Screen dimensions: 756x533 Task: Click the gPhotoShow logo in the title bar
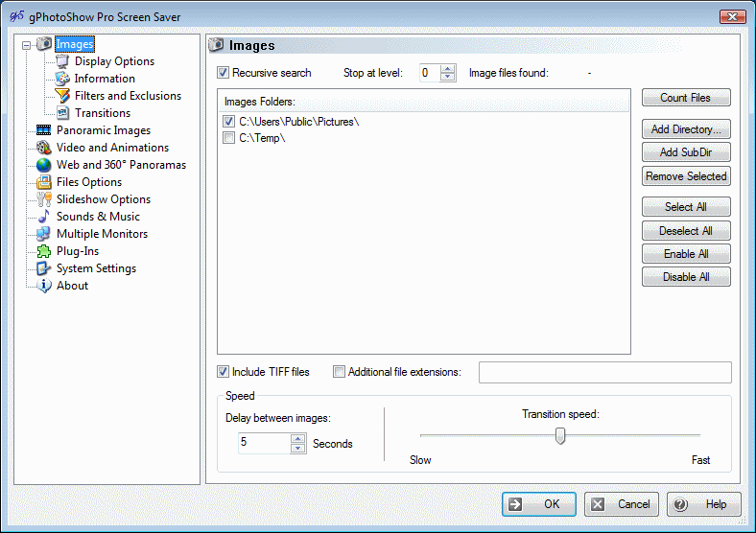(x=16, y=16)
